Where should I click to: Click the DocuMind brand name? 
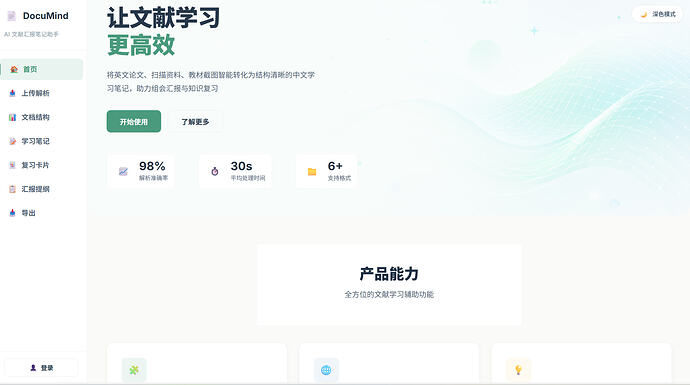(x=46, y=16)
